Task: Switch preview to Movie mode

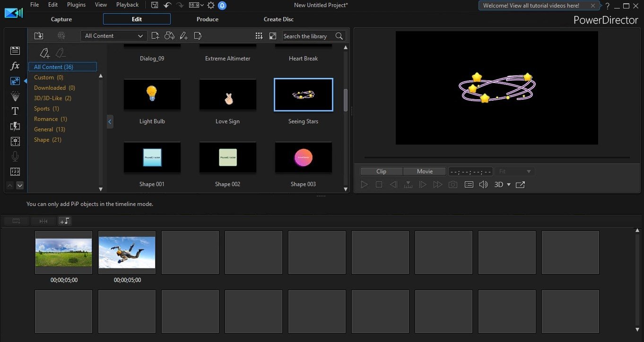Action: click(x=425, y=171)
